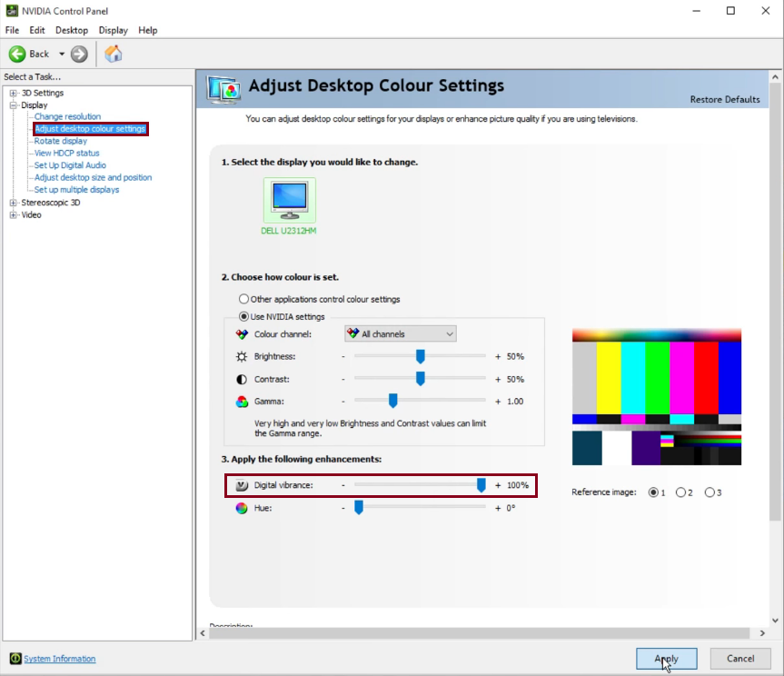Open the Edit menu
Image resolution: width=784 pixels, height=676 pixels.
[x=37, y=30]
